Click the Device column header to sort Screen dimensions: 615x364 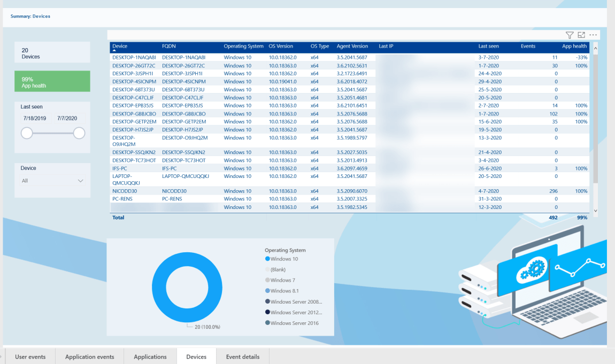120,46
